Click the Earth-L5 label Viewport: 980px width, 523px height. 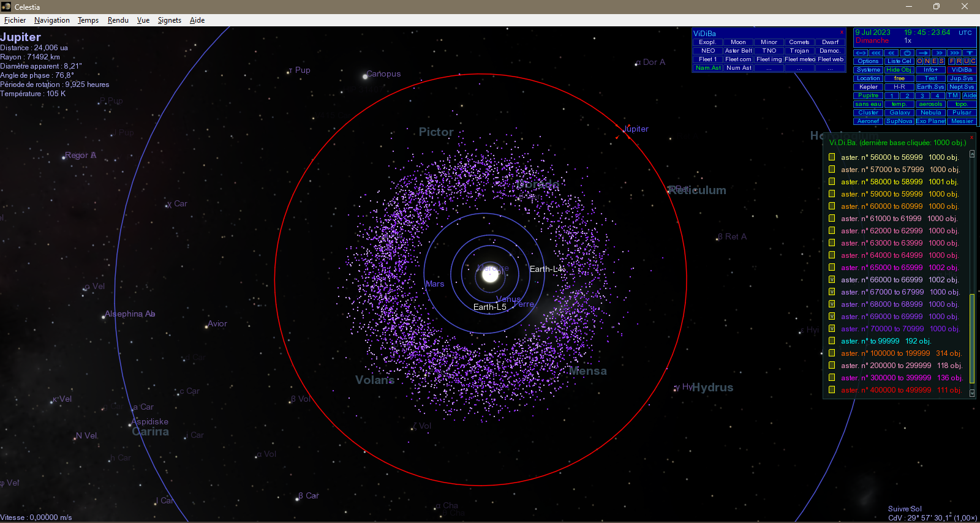pos(490,307)
